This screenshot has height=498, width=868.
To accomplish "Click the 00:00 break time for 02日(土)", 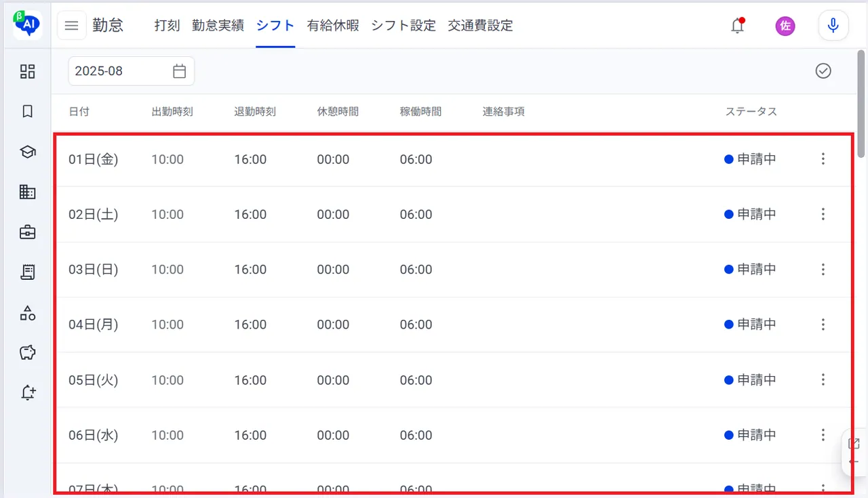I will (333, 214).
